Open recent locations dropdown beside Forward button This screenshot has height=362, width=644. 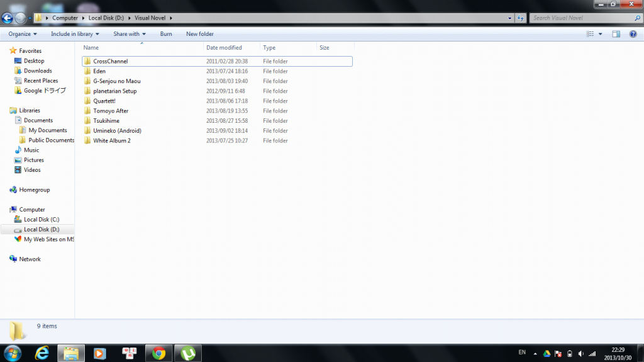click(30, 18)
